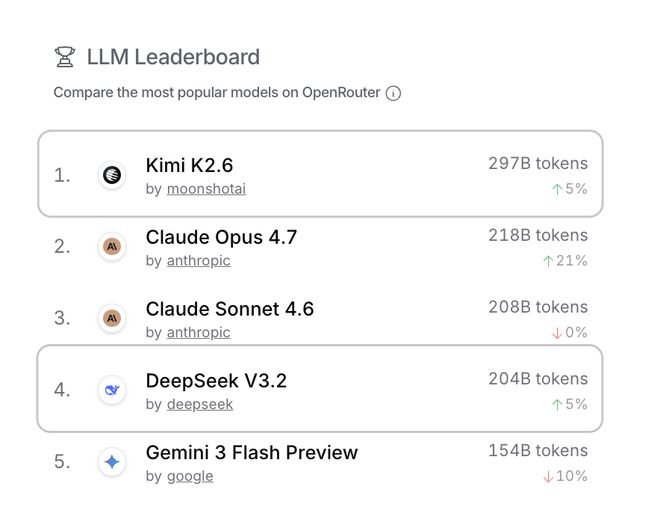660x525 pixels.
Task: Visit the google author link
Action: (190, 477)
